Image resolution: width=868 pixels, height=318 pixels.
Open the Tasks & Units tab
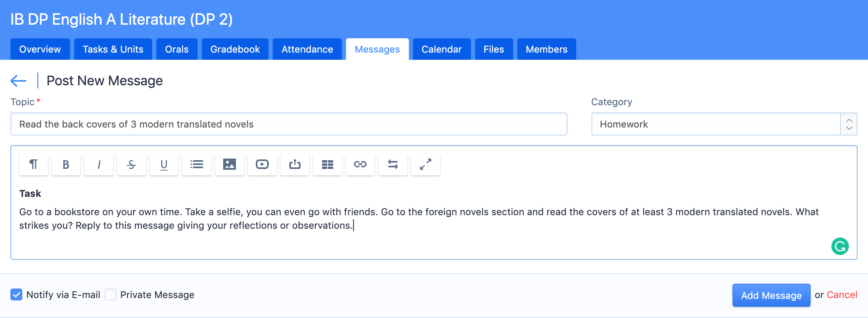(113, 49)
